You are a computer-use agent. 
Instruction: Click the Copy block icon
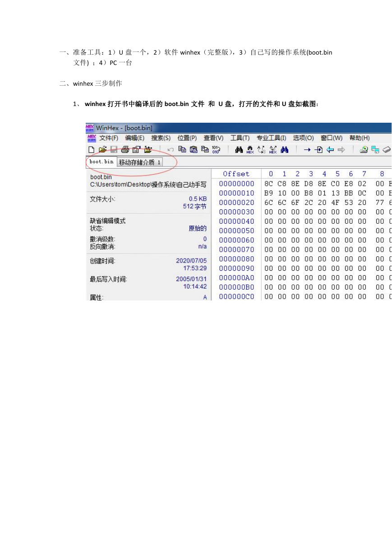[182, 150]
